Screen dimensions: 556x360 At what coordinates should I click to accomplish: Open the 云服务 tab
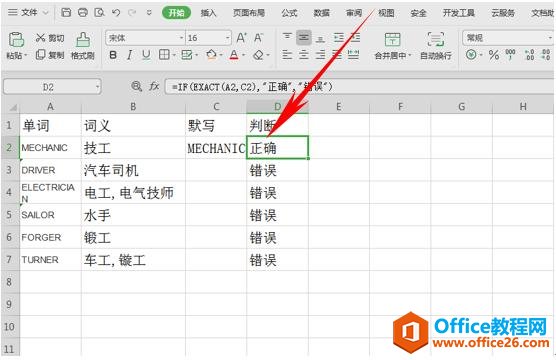coord(503,13)
